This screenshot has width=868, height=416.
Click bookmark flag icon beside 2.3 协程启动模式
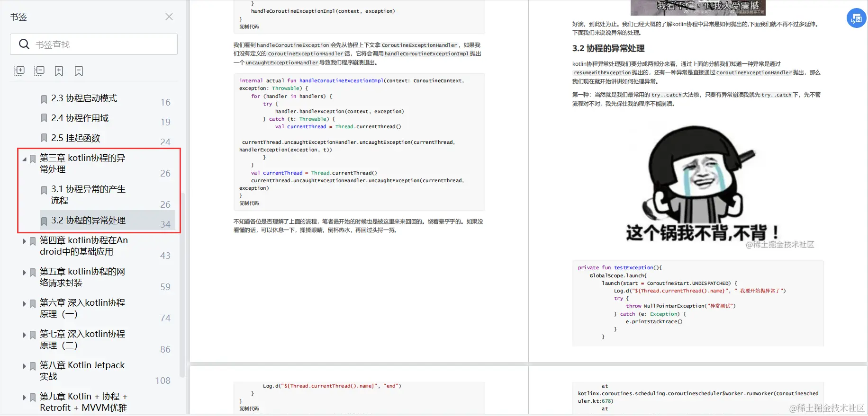(44, 99)
